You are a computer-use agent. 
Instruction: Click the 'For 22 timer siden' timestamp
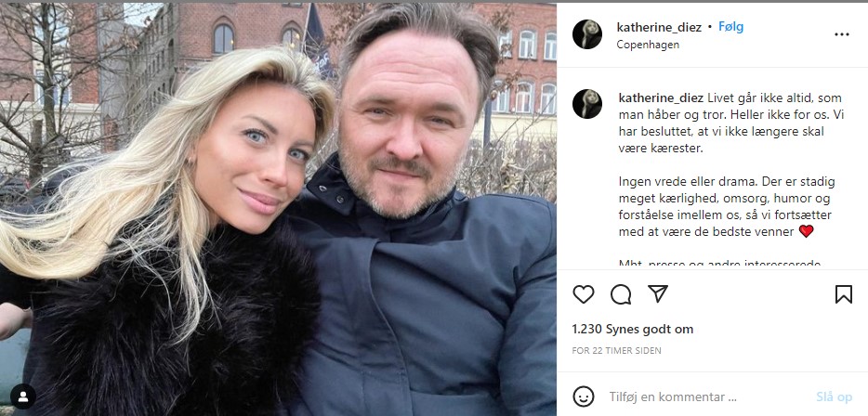[x=616, y=351]
